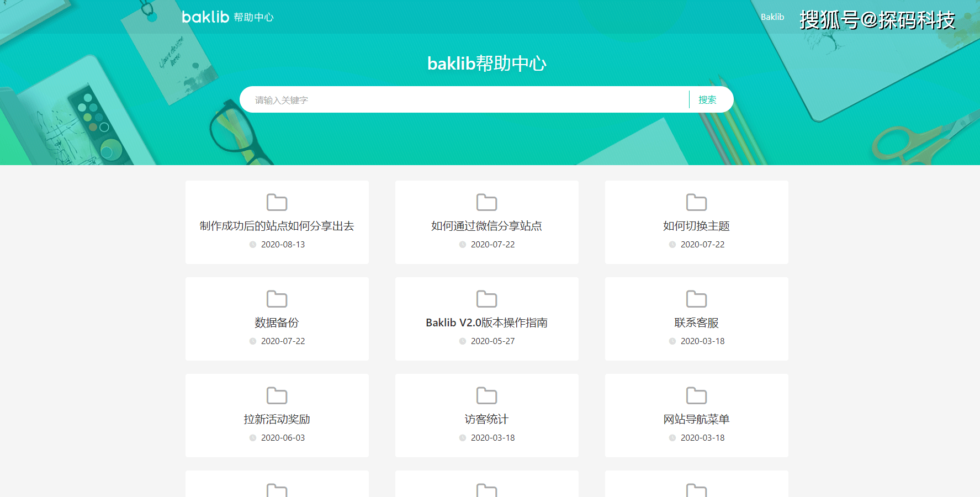Click the folder icon on 联系客服 card
Viewport: 980px width, 497px height.
(x=696, y=299)
